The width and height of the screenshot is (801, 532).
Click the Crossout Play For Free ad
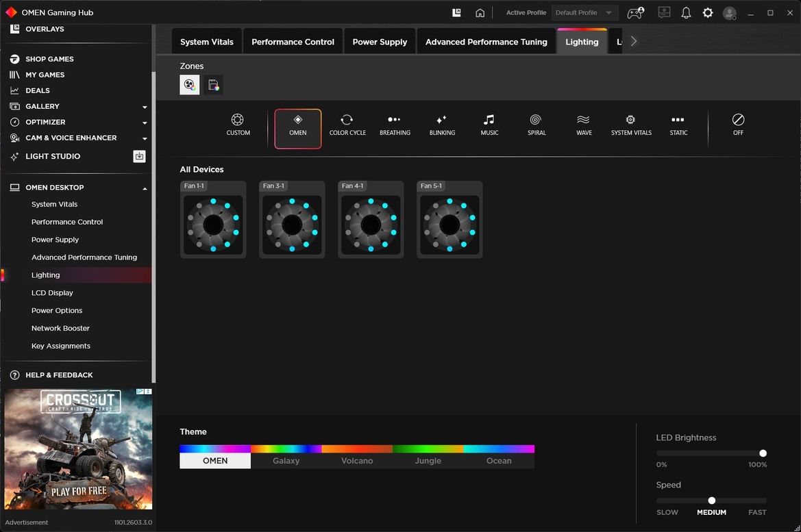[x=78, y=448]
